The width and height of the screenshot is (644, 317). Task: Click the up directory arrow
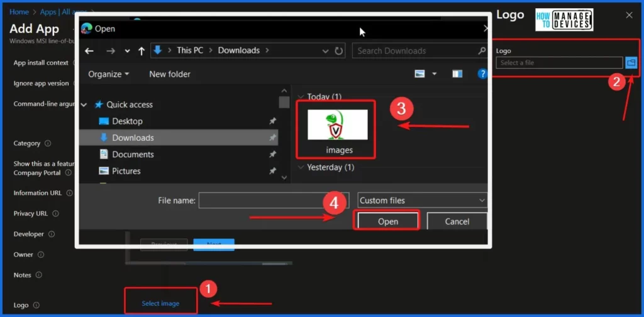point(140,51)
